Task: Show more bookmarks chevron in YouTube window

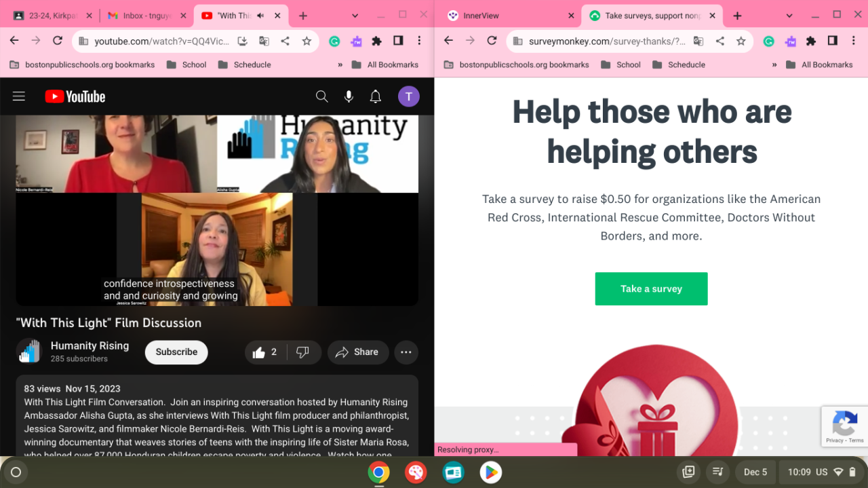Action: tap(340, 65)
